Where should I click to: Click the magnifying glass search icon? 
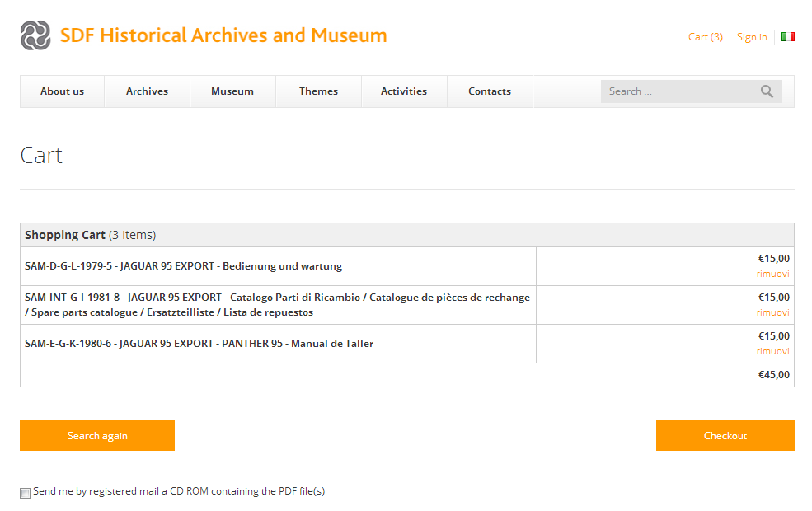click(767, 91)
